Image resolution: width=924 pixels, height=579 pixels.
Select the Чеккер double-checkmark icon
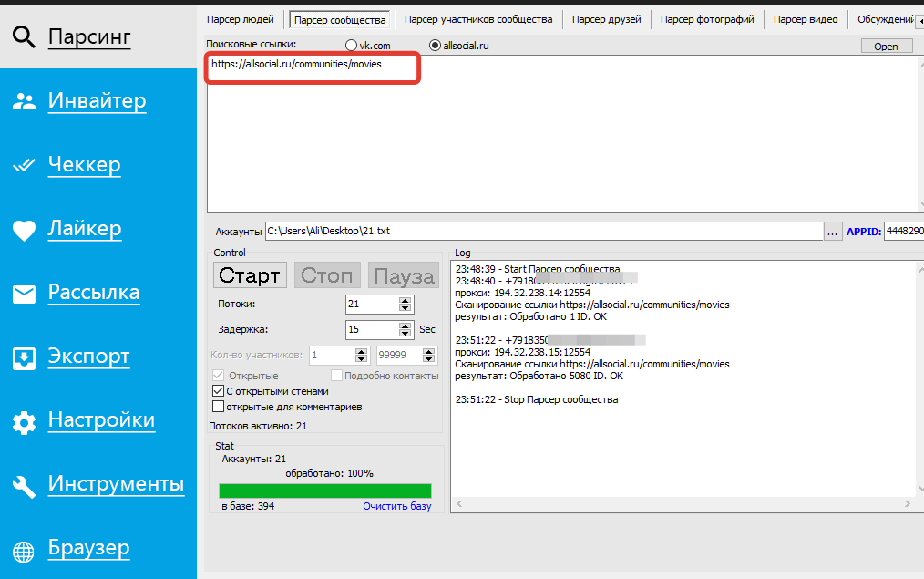(x=25, y=165)
